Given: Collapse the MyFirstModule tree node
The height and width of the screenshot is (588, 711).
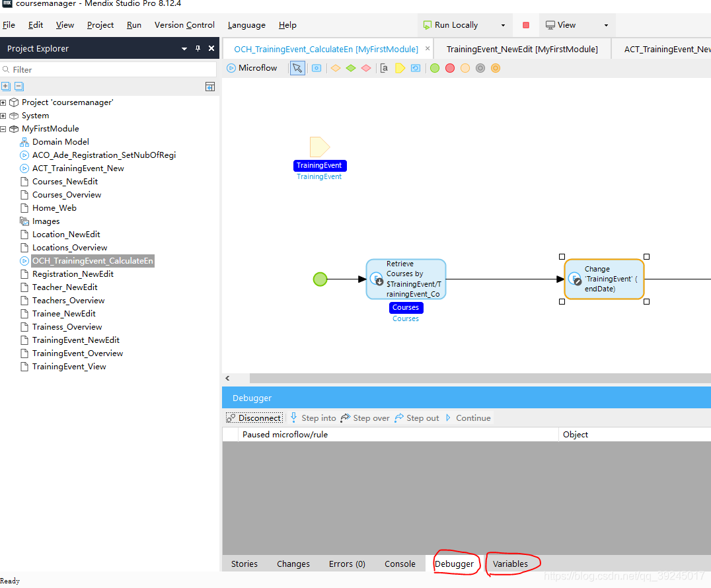Looking at the screenshot, I should 3,129.
